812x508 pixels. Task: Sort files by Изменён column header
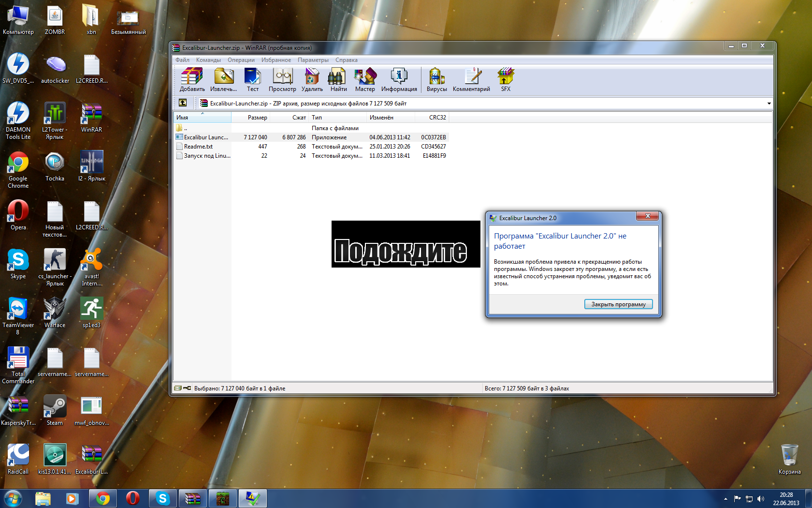[x=391, y=118]
